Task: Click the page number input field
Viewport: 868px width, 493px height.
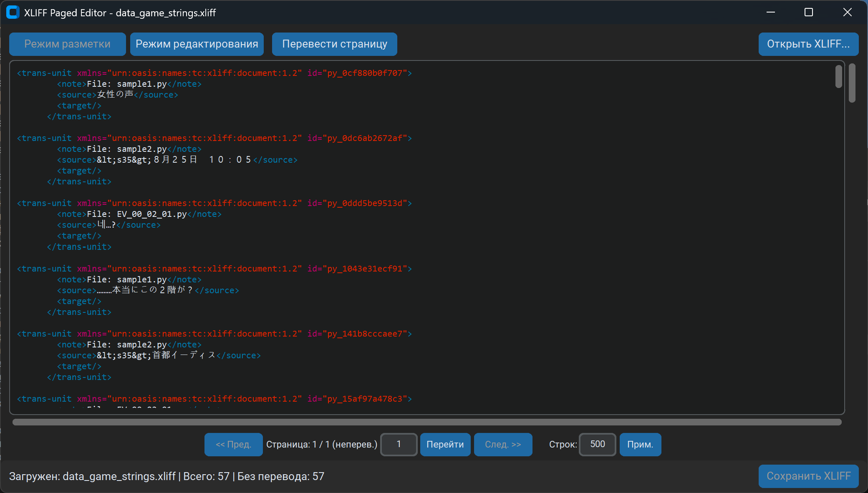Action: (399, 445)
